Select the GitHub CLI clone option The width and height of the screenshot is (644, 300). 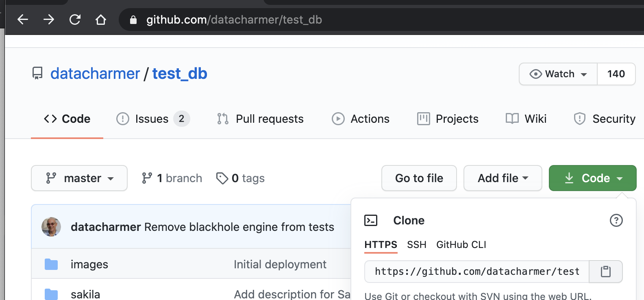pyautogui.click(x=461, y=245)
